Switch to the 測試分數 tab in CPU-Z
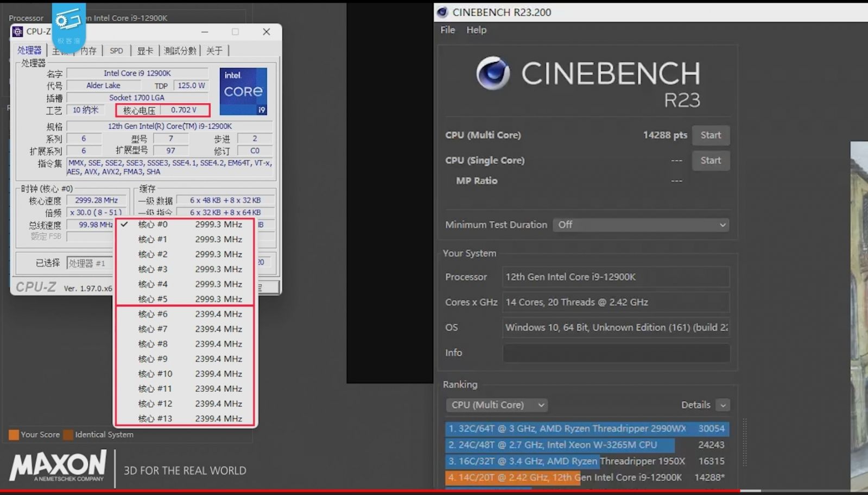Screen dimensions: 868x495 tap(180, 51)
